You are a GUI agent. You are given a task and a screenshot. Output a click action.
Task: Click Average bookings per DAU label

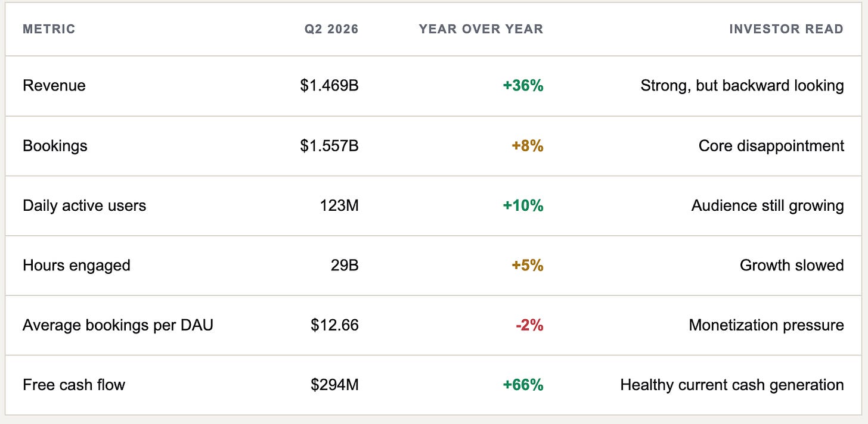(x=118, y=325)
